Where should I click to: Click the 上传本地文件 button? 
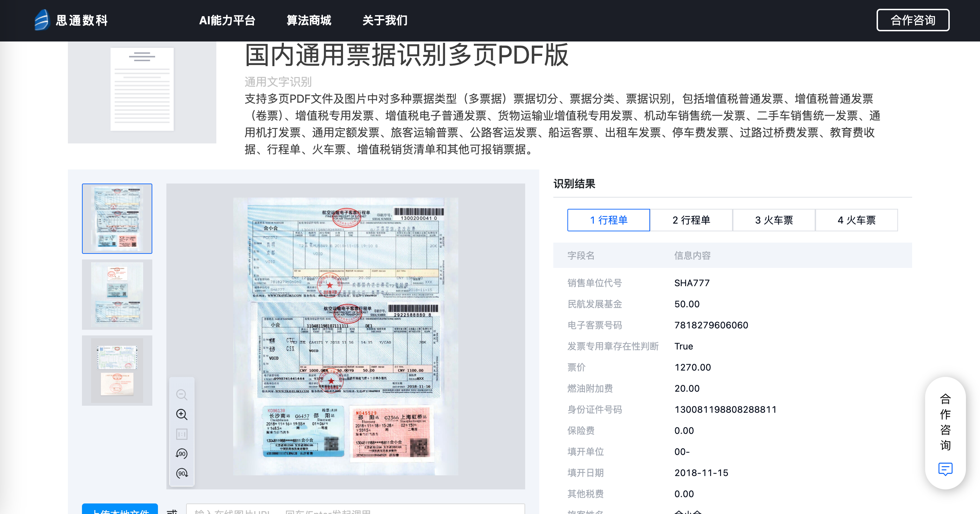pos(120,509)
